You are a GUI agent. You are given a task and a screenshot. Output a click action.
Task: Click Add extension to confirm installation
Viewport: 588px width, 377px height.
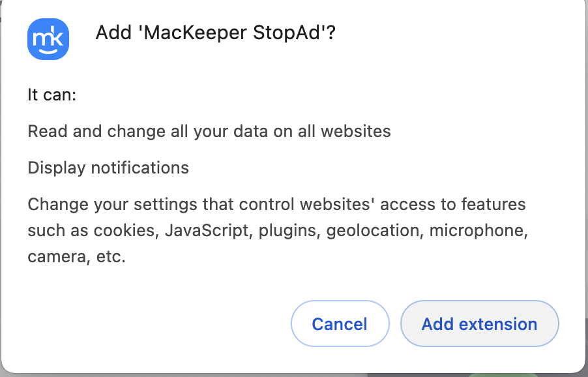(479, 324)
